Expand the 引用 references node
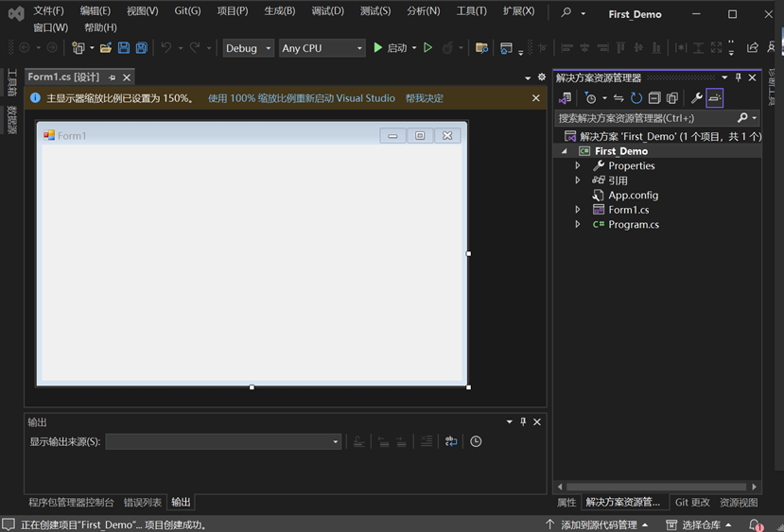Image resolution: width=784 pixels, height=532 pixels. [x=578, y=180]
